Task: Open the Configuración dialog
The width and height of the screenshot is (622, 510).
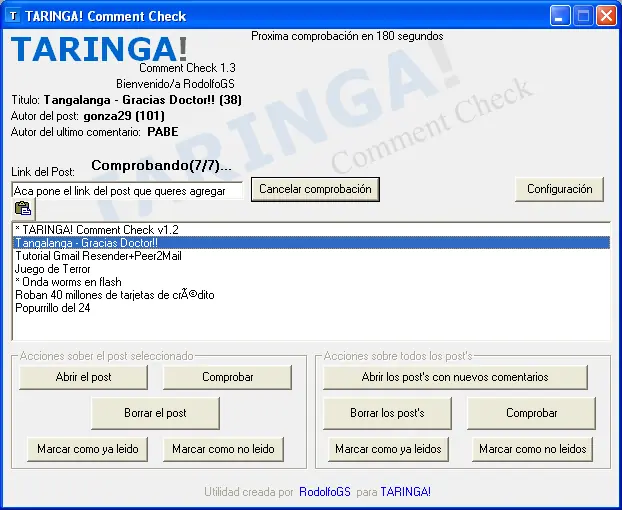Action: tap(559, 189)
